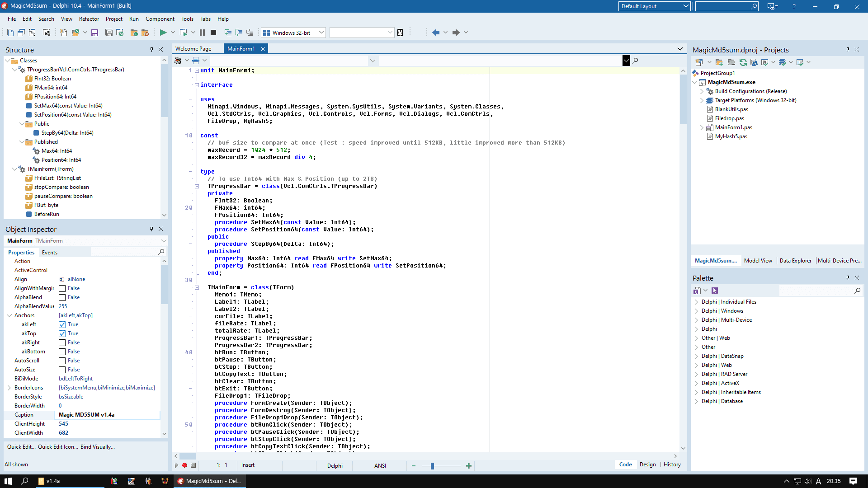Screen dimensions: 868x488
Task: Click Run Without Debugging icon
Action: [183, 33]
